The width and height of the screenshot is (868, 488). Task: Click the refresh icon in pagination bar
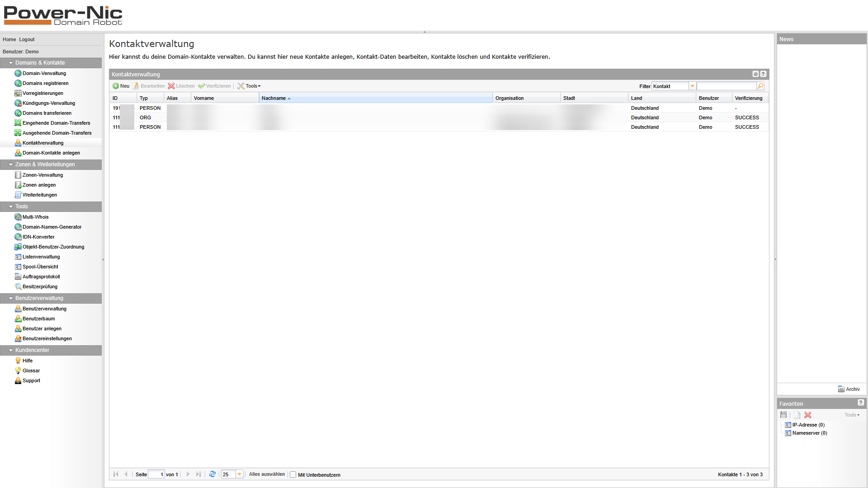212,474
